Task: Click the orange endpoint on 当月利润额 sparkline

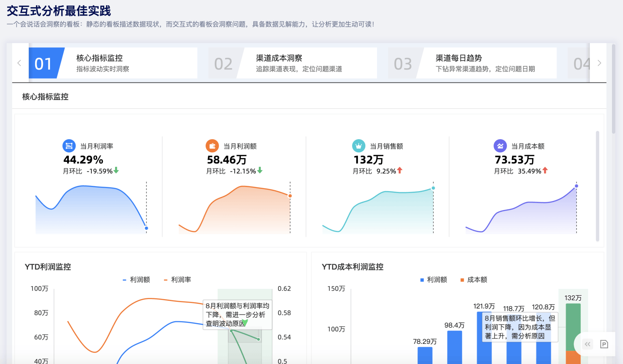Action: tap(290, 196)
